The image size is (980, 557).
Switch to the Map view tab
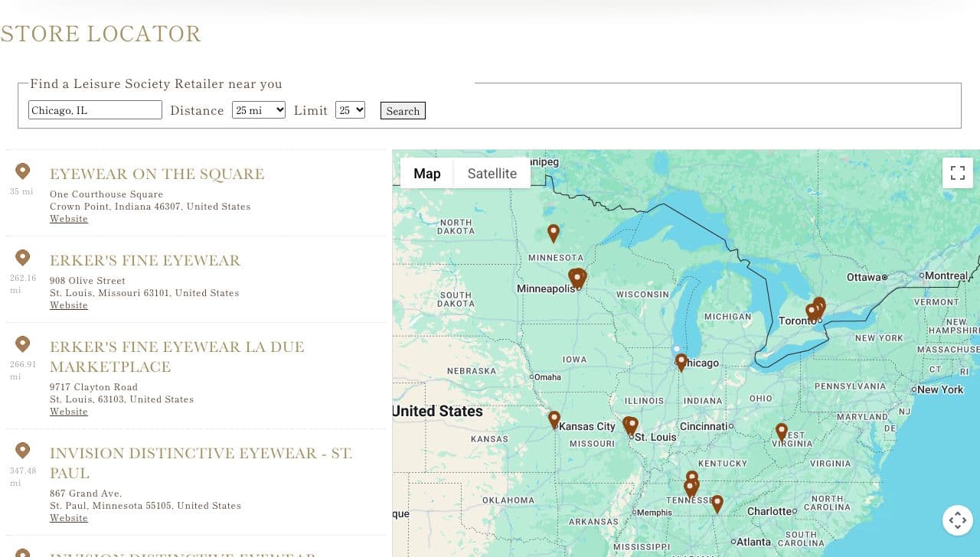(x=427, y=174)
